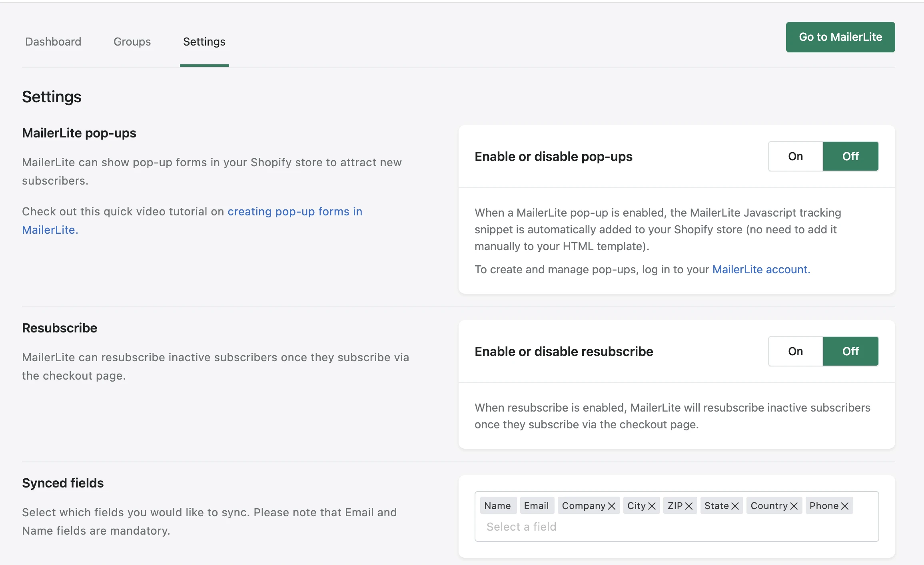Remove the Phone synced field

(845, 506)
